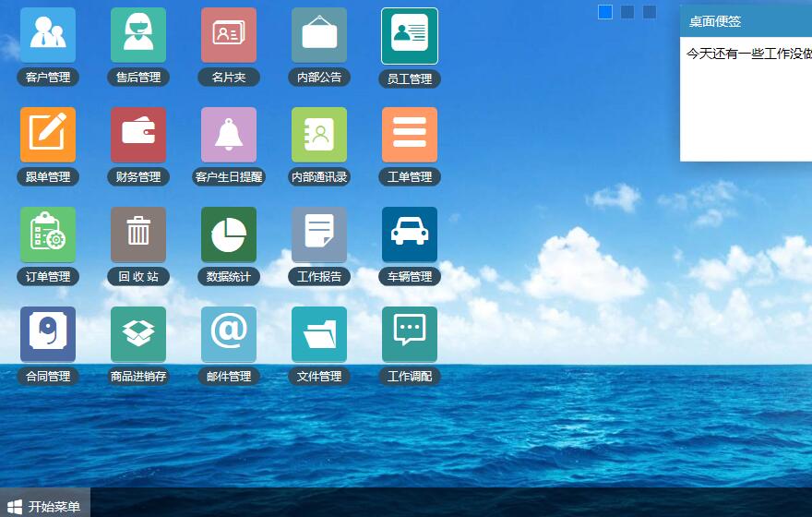This screenshot has width=812, height=517.
Task: Click the 内部通讯录 text label
Action: coord(319,177)
